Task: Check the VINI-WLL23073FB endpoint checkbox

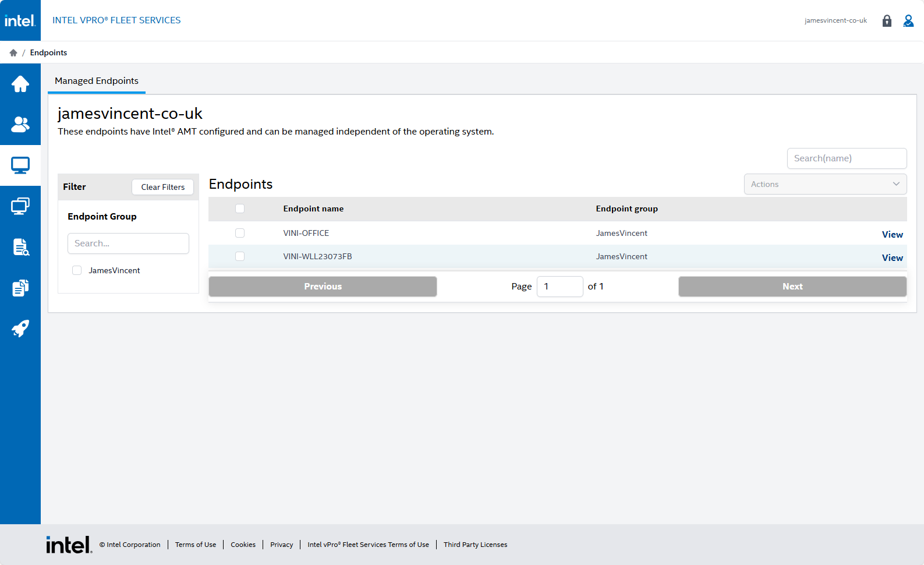Action: pos(240,256)
